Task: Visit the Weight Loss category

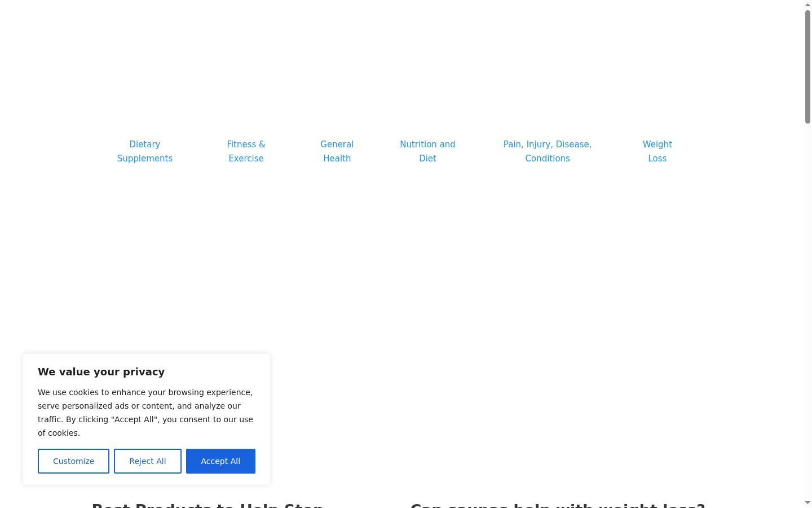Action: (657, 151)
